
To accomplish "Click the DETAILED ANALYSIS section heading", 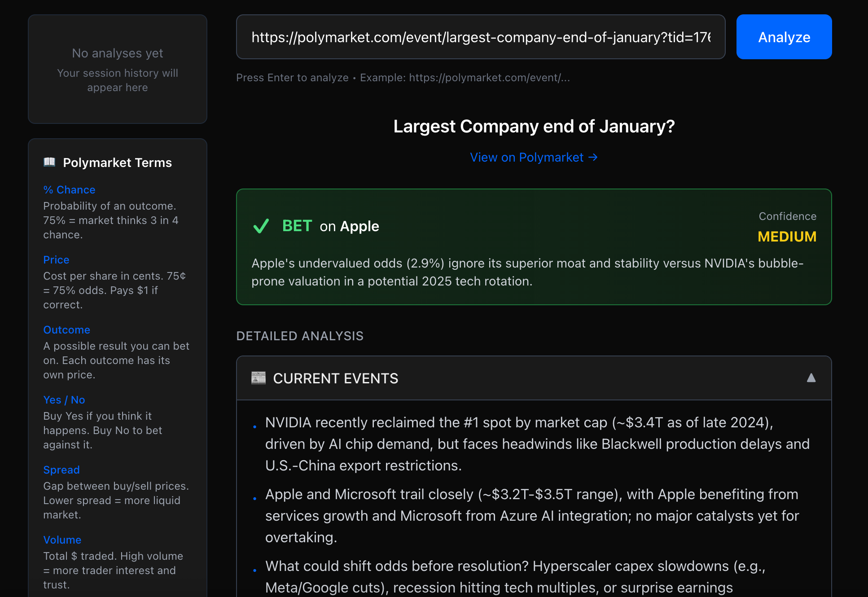I will [300, 336].
